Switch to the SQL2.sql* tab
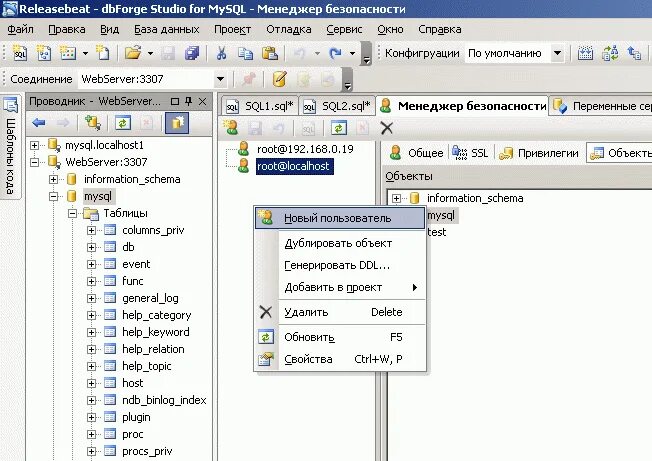Viewport: 652px width, 461px height. [x=337, y=106]
